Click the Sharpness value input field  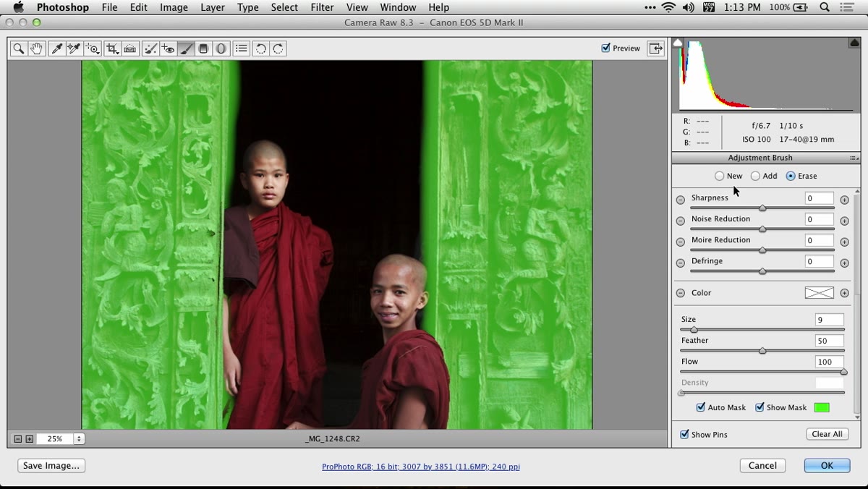point(820,198)
